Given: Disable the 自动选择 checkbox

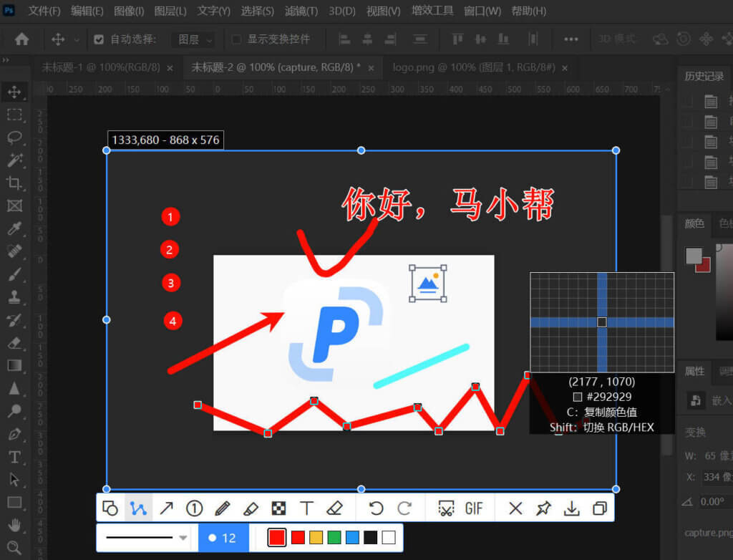Looking at the screenshot, I should (98, 40).
